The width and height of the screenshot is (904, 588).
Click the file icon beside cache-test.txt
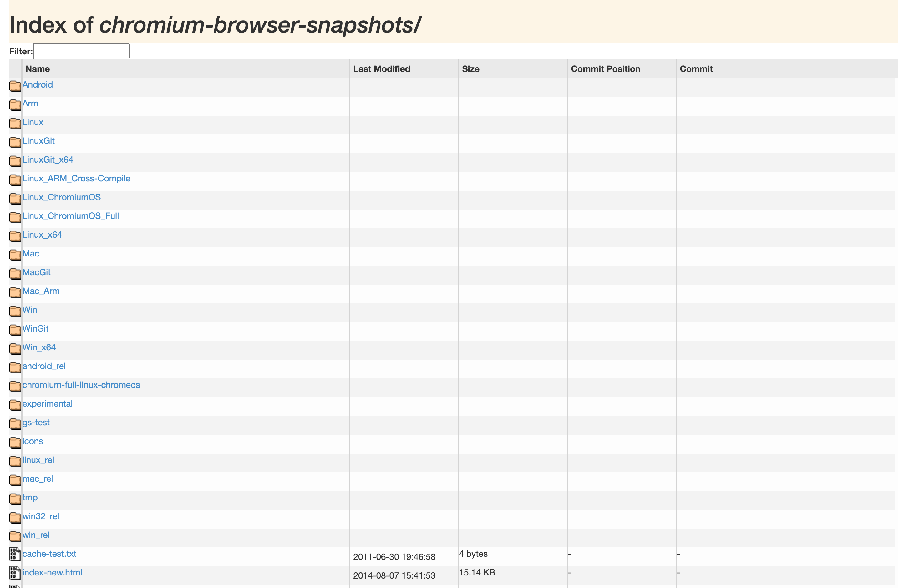(x=15, y=554)
